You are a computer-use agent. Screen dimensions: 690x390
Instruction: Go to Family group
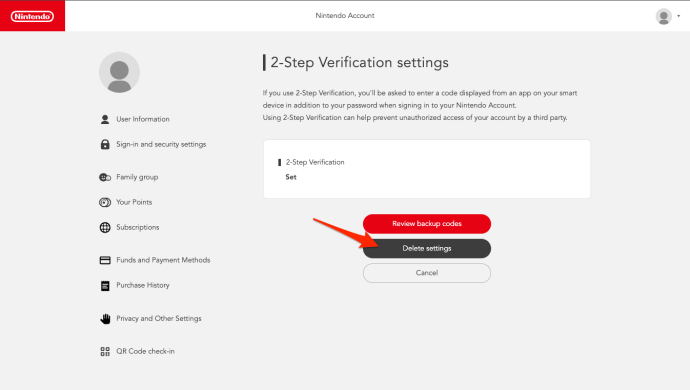(x=137, y=177)
